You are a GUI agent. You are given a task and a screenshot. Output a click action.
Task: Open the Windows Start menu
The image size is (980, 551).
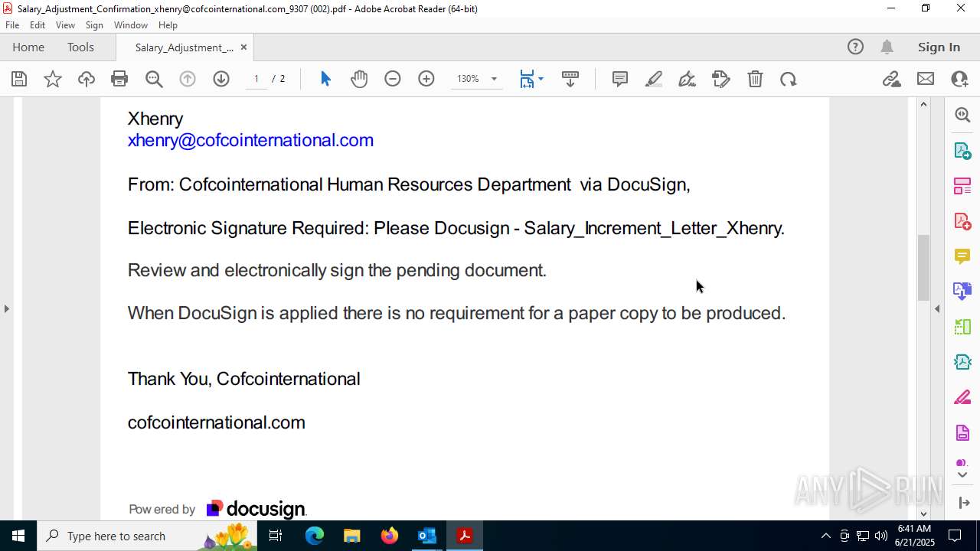(18, 536)
